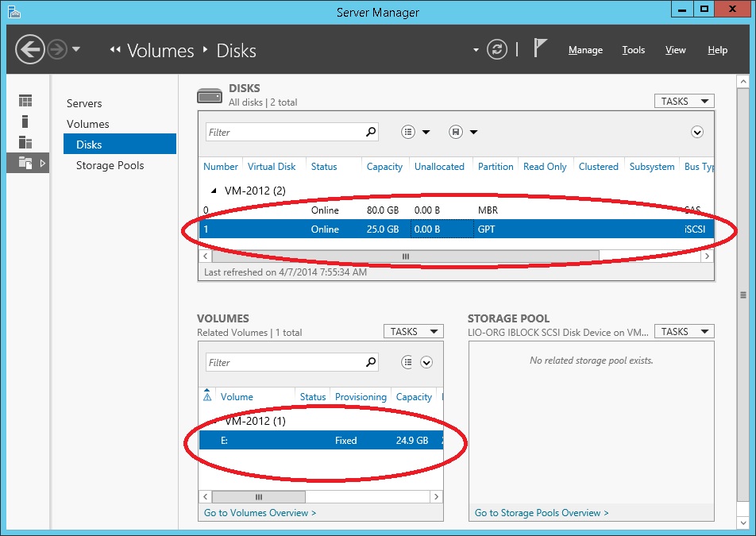Open the Tools menu
756x536 pixels.
[633, 50]
